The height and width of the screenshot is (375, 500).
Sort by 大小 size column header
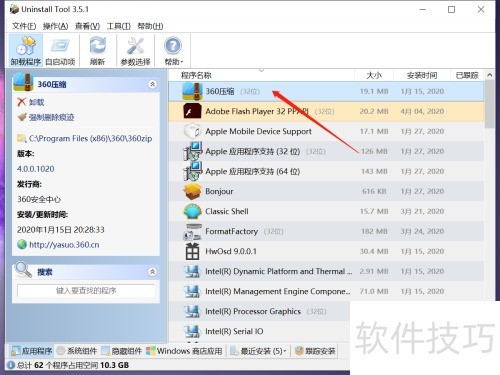tap(374, 75)
